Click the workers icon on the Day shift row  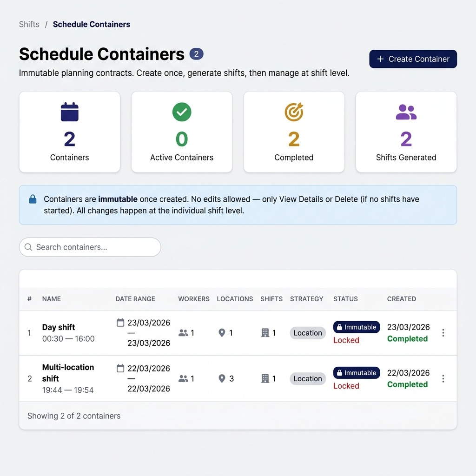[x=184, y=333]
